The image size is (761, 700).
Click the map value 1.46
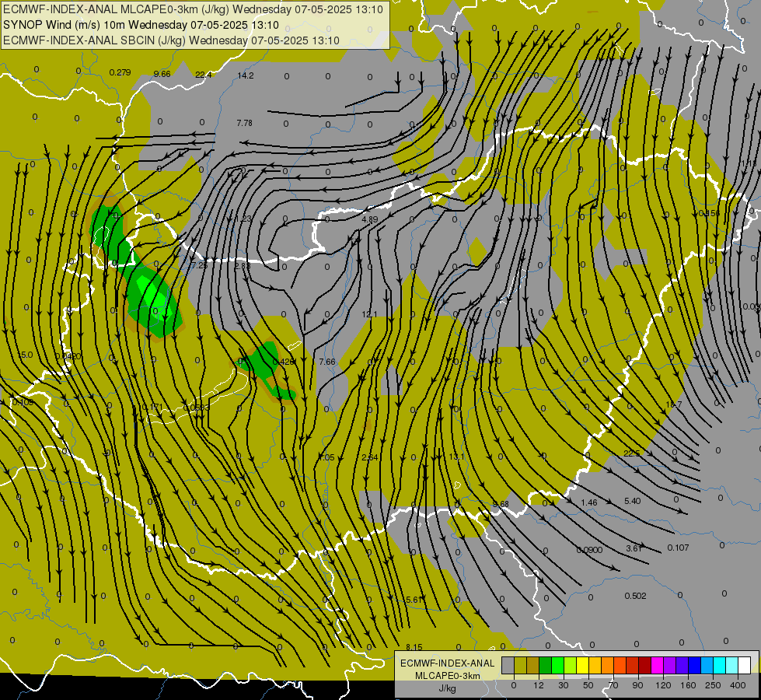(588, 502)
